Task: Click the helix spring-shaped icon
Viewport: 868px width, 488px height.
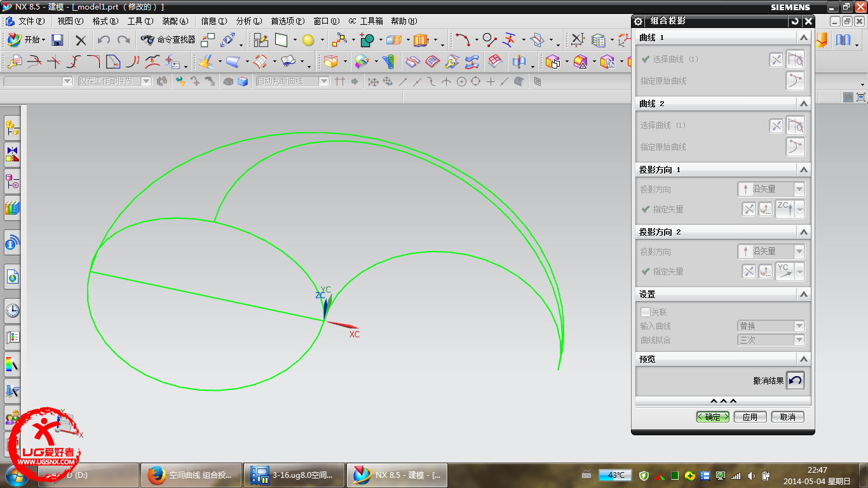Action: click(389, 62)
